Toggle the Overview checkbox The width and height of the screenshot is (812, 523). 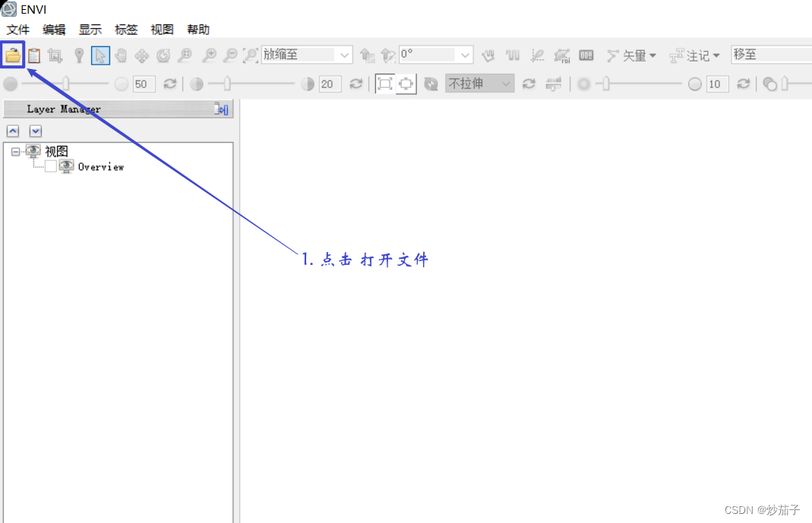tap(51, 166)
